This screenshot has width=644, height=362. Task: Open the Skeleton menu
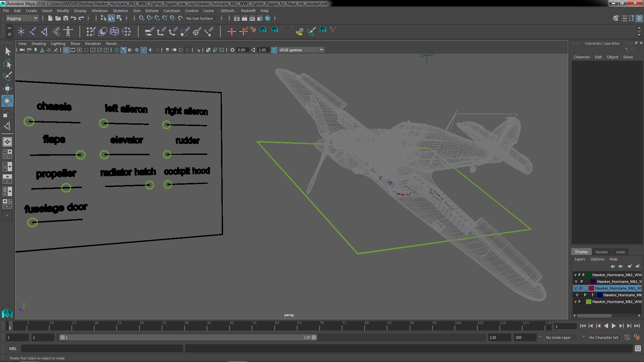(120, 11)
